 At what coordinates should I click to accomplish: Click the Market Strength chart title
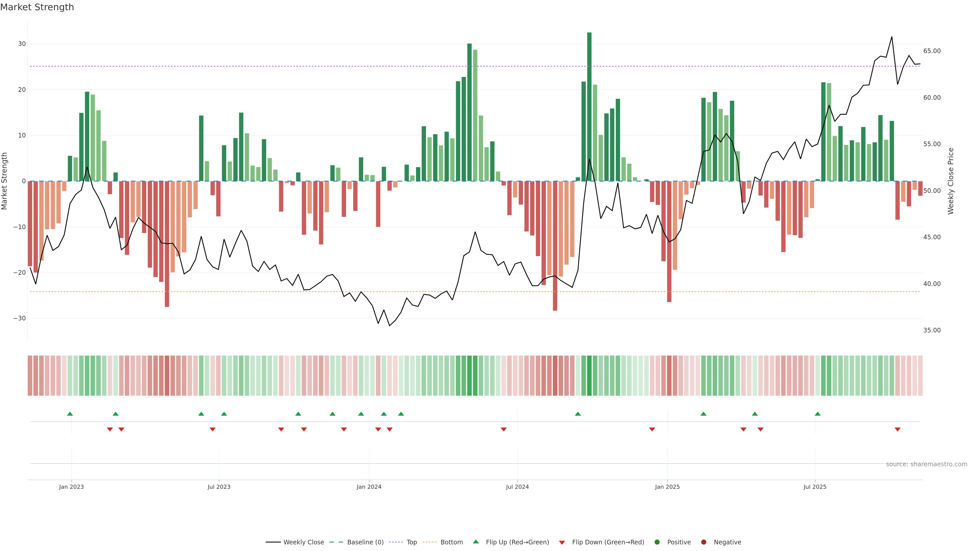click(37, 7)
